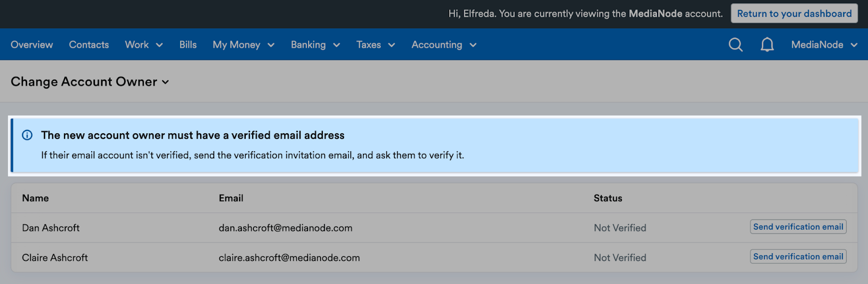Open the Contacts page
The image size is (868, 284).
[x=89, y=44]
